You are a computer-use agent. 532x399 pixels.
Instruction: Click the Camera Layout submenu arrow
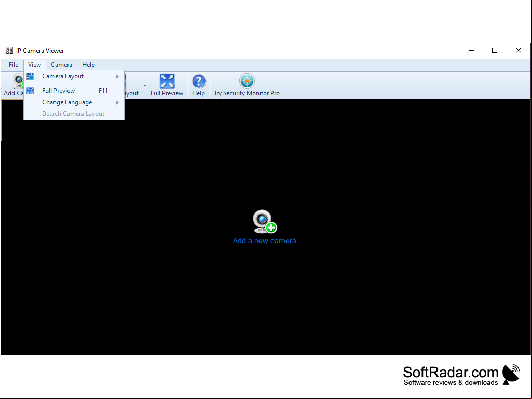tap(117, 77)
